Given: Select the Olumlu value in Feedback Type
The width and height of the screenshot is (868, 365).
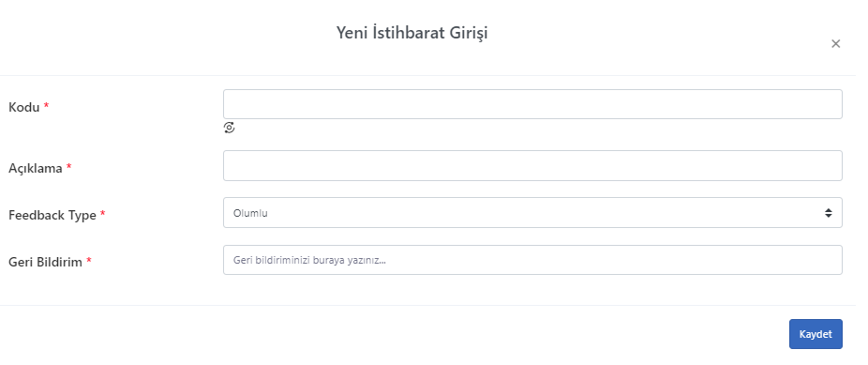Looking at the screenshot, I should pyautogui.click(x=251, y=213).
